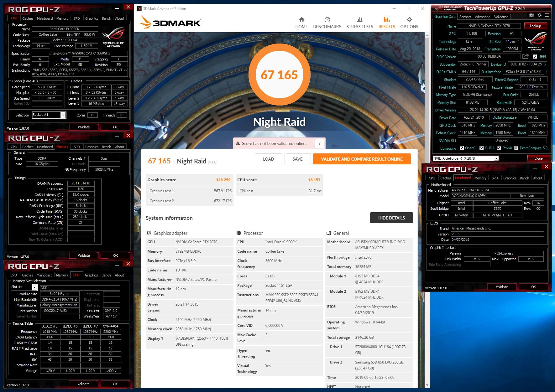Switch to Sensors tab in GPU-Z

[465, 17]
